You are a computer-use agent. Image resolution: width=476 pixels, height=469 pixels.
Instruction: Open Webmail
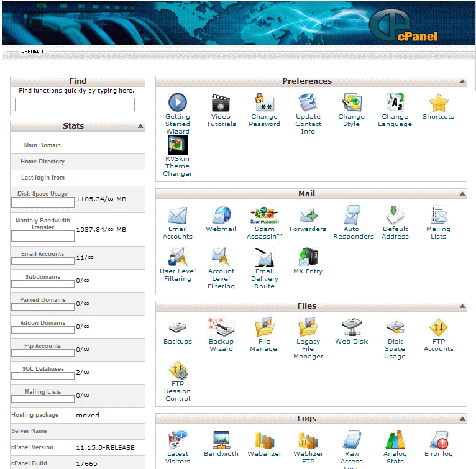click(221, 219)
